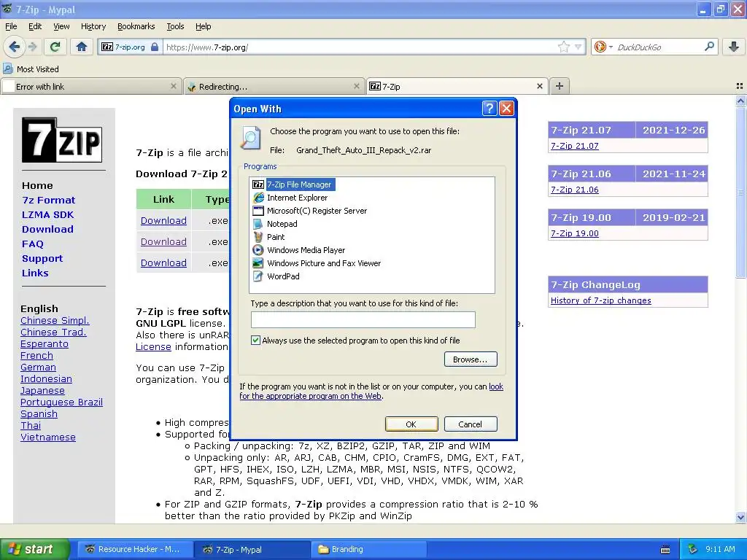This screenshot has width=747, height=560.
Task: Select Windows Picture and Fax Viewer
Action: (x=317, y=262)
